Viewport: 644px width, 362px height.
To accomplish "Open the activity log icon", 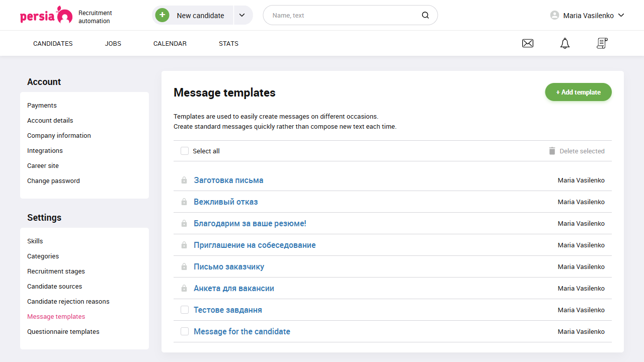I will point(602,43).
